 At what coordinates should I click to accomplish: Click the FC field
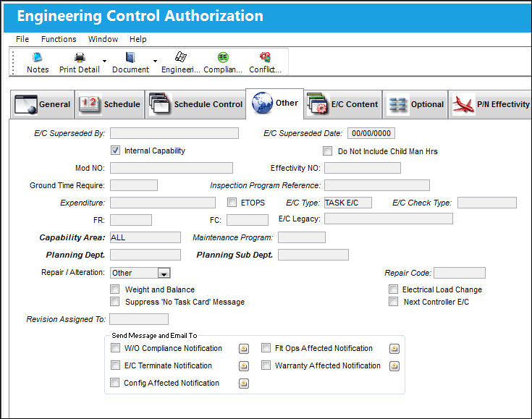(248, 220)
